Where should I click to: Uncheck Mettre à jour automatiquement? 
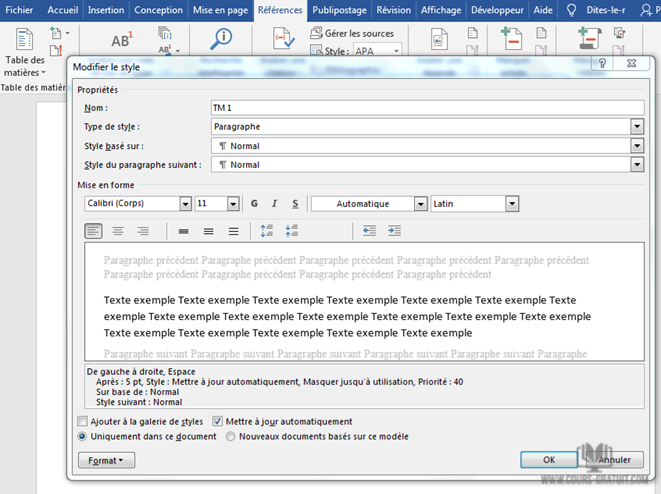click(217, 422)
